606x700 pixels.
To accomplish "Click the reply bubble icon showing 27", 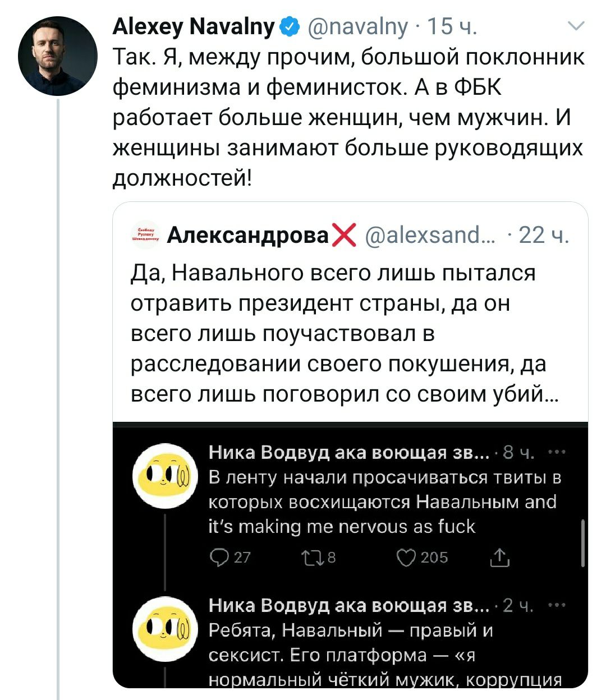I will [218, 557].
